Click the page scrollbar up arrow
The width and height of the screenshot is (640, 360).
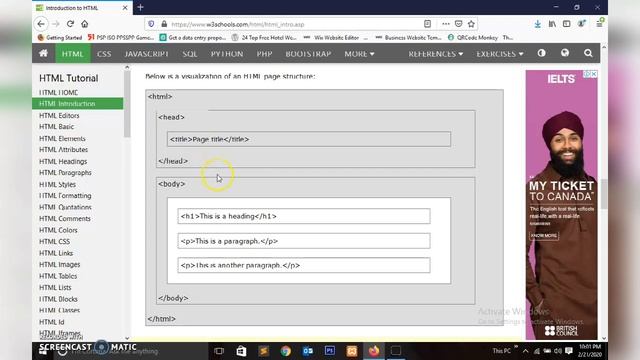[604, 47]
